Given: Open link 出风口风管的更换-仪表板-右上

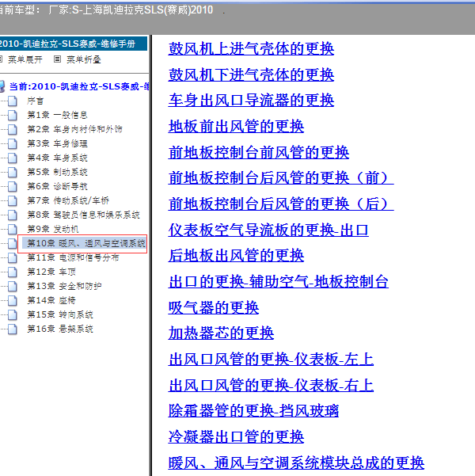Looking at the screenshot, I should point(271,386).
